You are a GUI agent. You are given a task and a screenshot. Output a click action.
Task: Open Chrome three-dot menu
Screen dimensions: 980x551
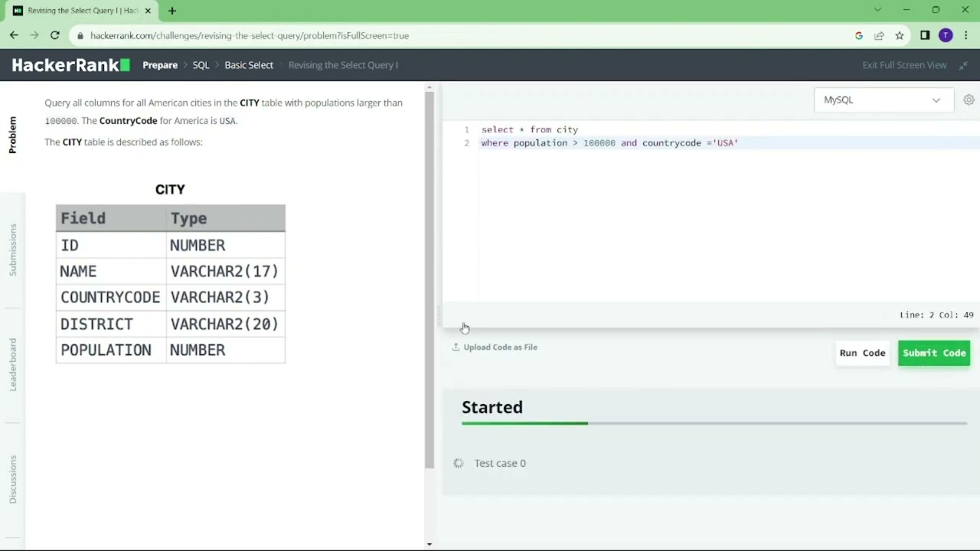965,35
